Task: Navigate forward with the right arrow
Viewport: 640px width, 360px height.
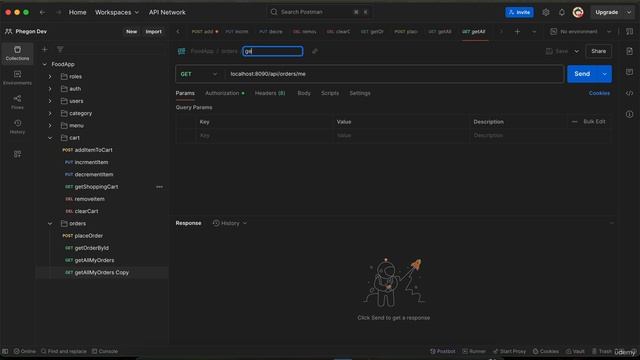Action: click(58, 12)
